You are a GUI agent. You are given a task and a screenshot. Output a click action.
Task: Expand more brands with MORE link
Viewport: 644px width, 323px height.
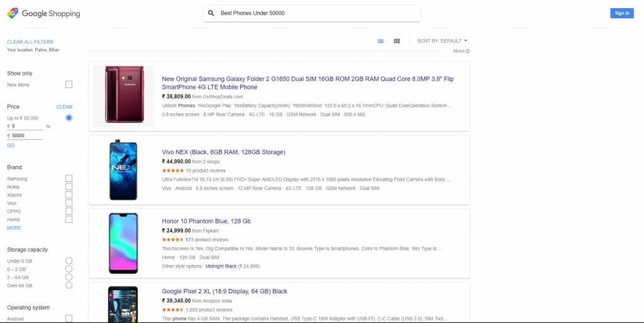click(x=14, y=228)
